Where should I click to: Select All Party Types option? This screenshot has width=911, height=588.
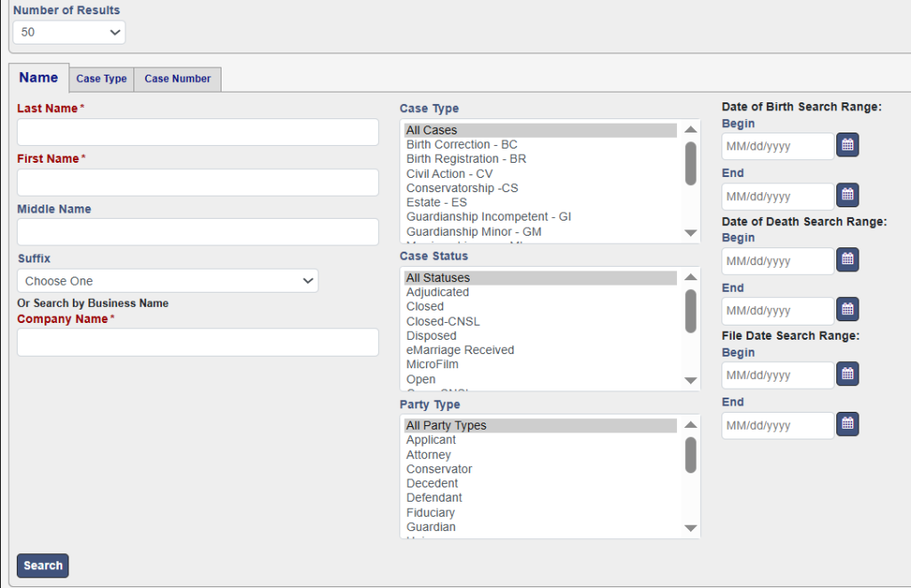(x=541, y=425)
